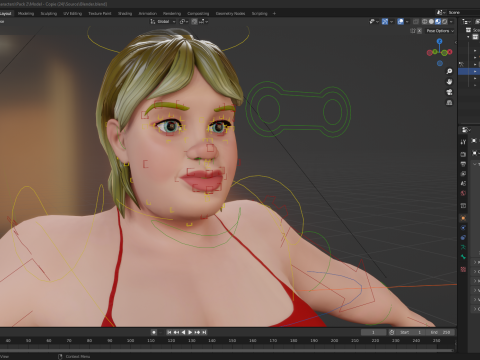
Task: Open the Sculpting workspace tab
Action: (49, 14)
